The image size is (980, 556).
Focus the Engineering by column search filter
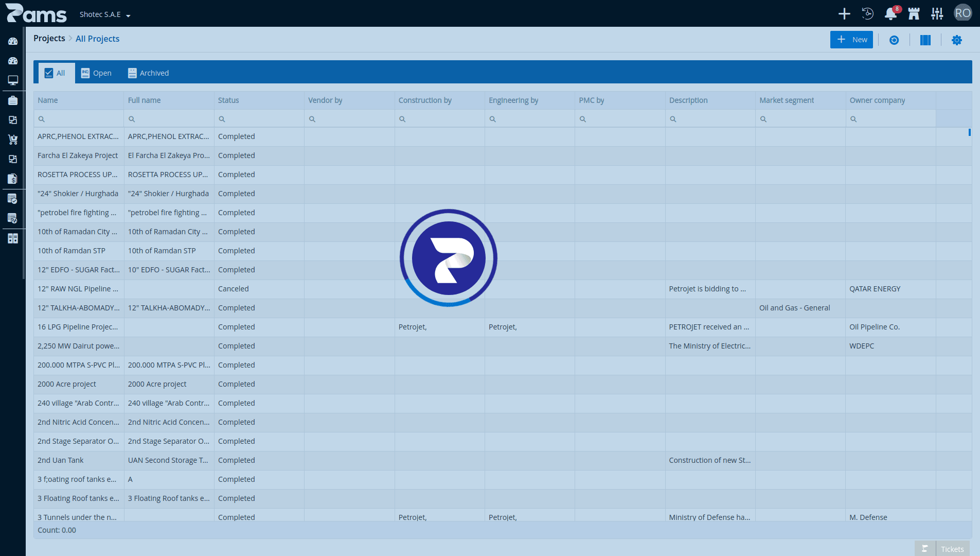[x=530, y=119]
